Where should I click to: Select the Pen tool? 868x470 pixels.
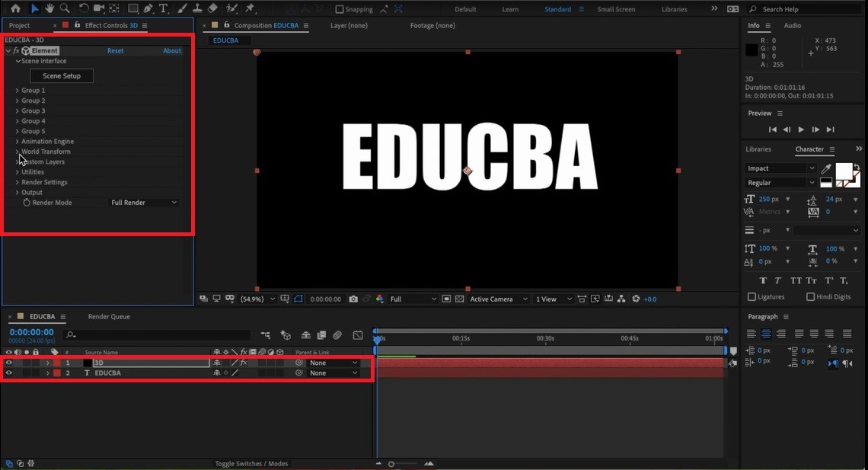coord(148,9)
